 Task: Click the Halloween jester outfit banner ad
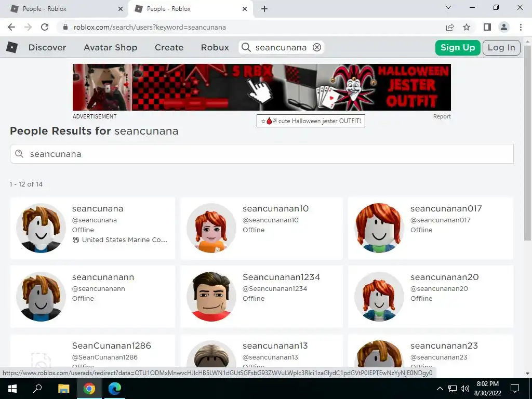pos(262,87)
